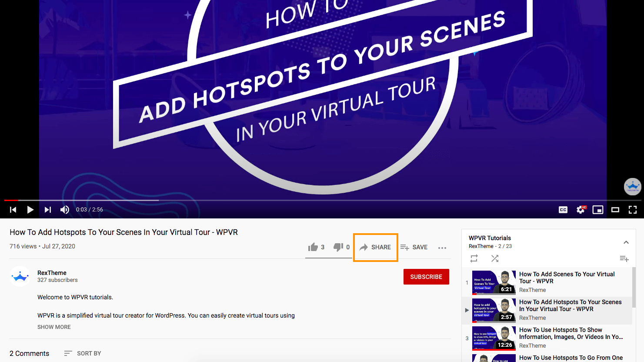This screenshot has width=644, height=362.
Task: Click the 0:03 / 2:56 time display
Action: 90,210
